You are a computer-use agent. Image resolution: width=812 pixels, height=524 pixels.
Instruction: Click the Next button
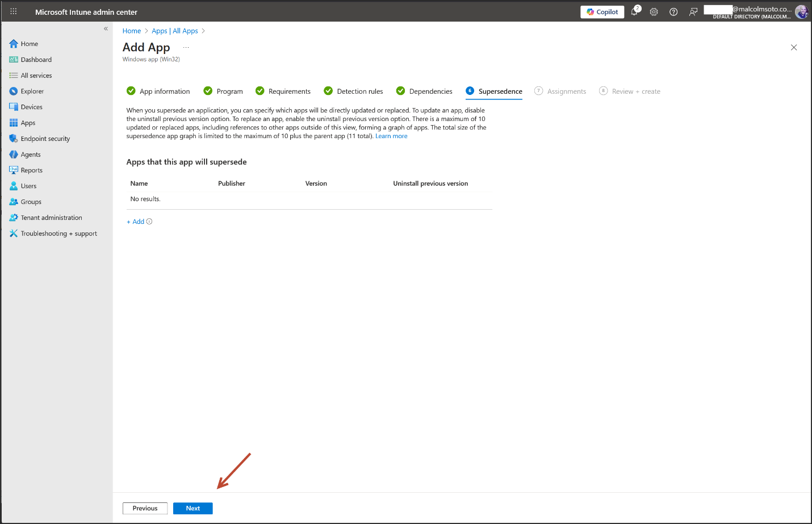coord(192,509)
